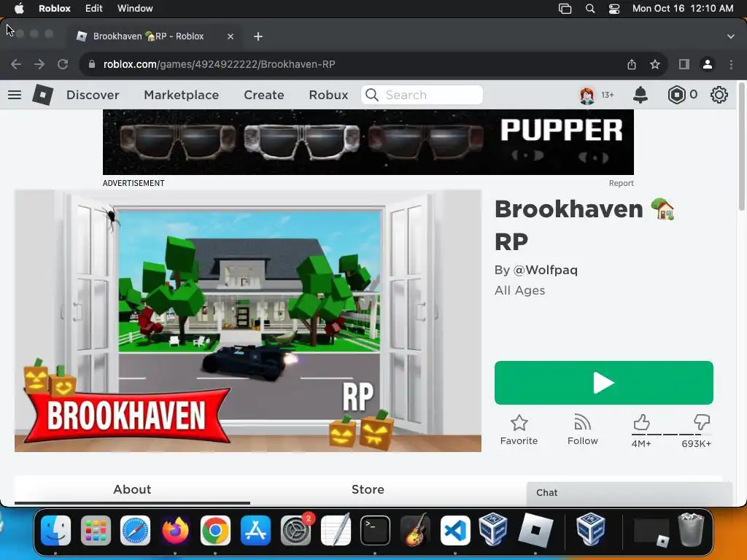Viewport: 747px width, 560px height.
Task: Go to Marketplace page
Action: tap(182, 95)
